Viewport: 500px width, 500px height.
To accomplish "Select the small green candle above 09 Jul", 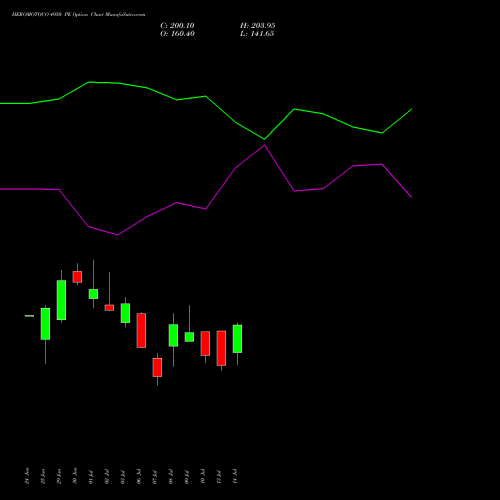I will click(189, 337).
